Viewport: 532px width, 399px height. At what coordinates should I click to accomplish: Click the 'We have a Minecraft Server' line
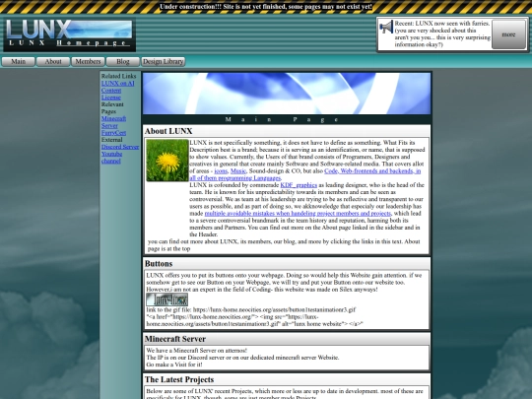point(197,350)
